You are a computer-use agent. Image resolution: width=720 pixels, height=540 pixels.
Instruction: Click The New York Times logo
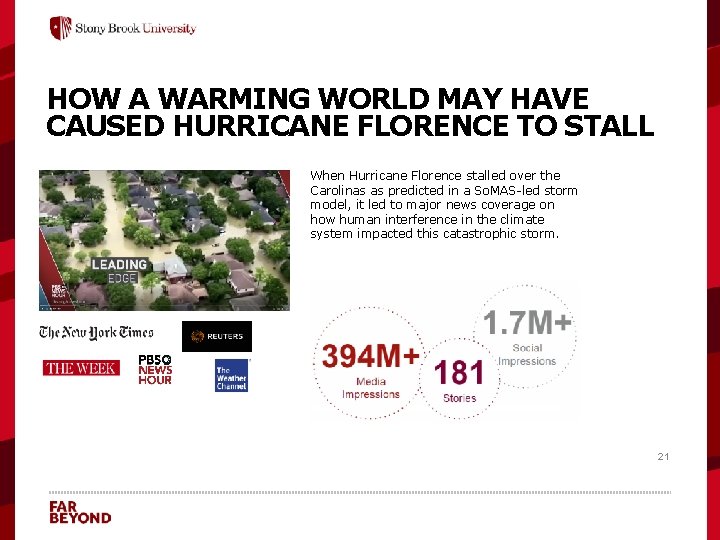point(96,332)
